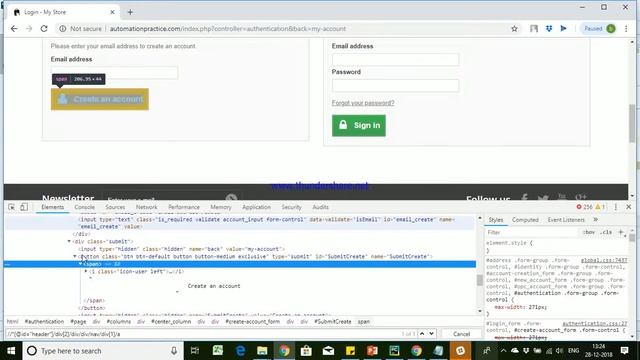
Task: Click the yellow warning count indicator
Action: [x=600, y=207]
